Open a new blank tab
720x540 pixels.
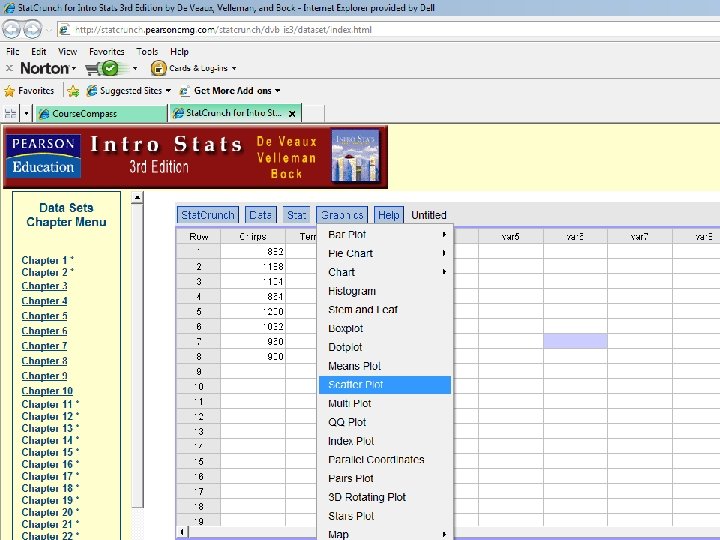313,113
